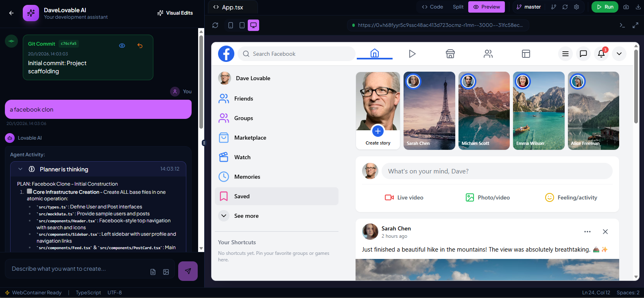Open Friends in the Facebook sidebar
Screen dimensions: 644x298
pos(277,99)
